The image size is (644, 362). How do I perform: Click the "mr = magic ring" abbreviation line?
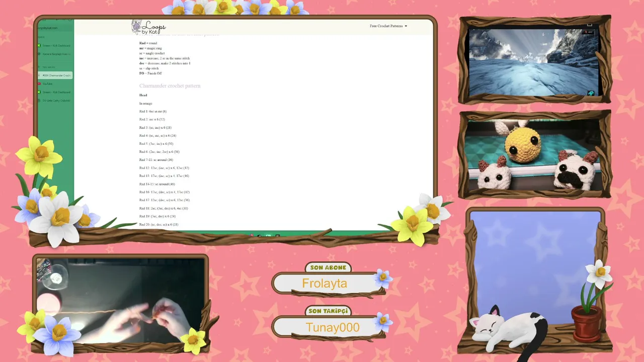[150, 48]
